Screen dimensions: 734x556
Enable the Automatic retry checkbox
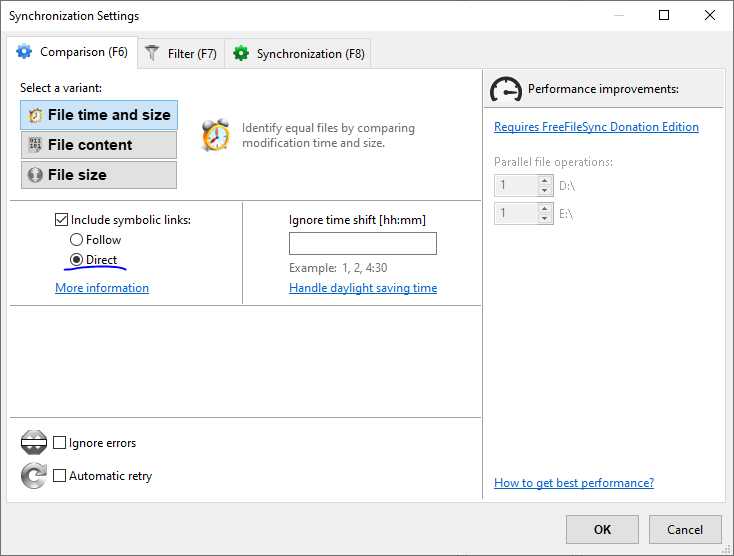pyautogui.click(x=59, y=476)
